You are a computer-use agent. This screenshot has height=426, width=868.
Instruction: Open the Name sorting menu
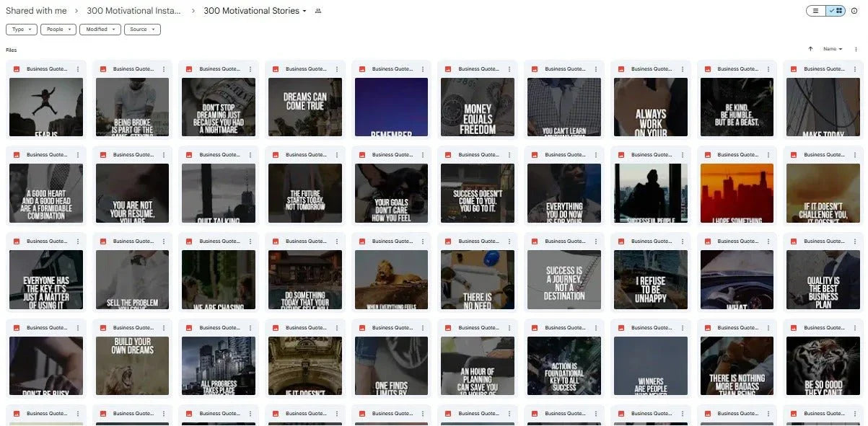[x=830, y=48]
